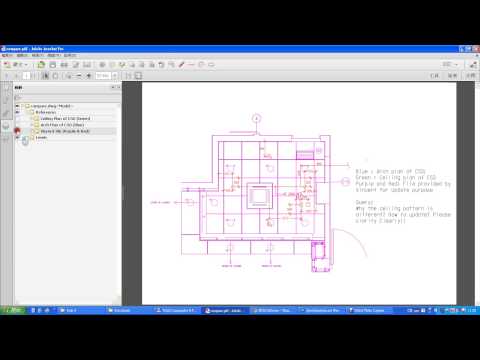Click the icon at the far right of the top toolbar

tap(473, 65)
